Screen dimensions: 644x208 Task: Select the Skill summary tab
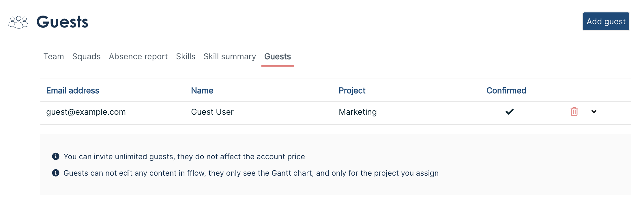click(230, 56)
